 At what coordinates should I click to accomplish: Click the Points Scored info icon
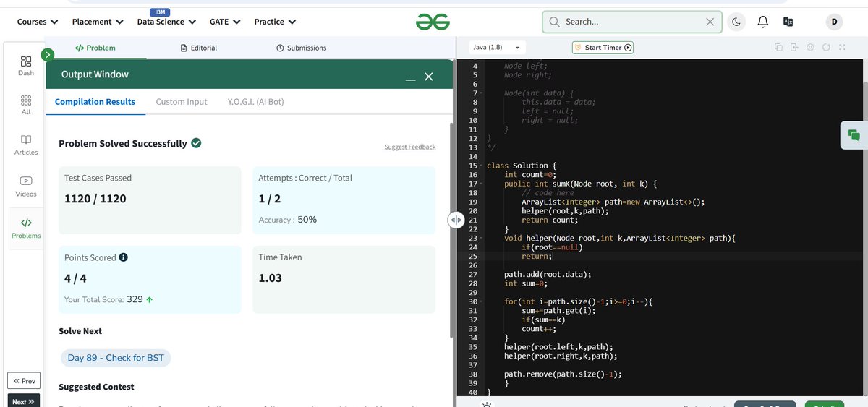(124, 257)
